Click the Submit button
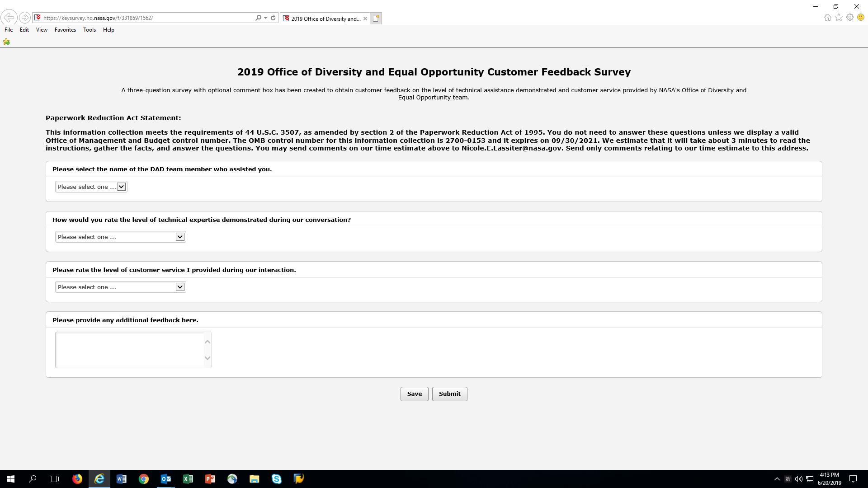 coord(449,394)
